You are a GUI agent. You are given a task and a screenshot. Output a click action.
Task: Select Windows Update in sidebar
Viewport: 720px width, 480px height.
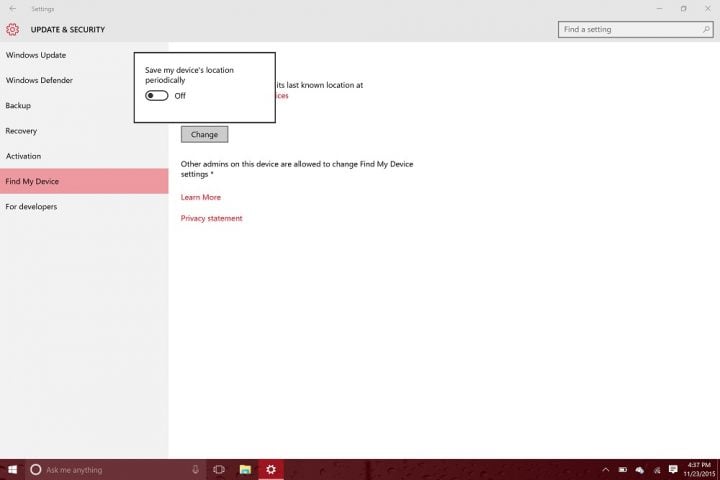(84, 55)
